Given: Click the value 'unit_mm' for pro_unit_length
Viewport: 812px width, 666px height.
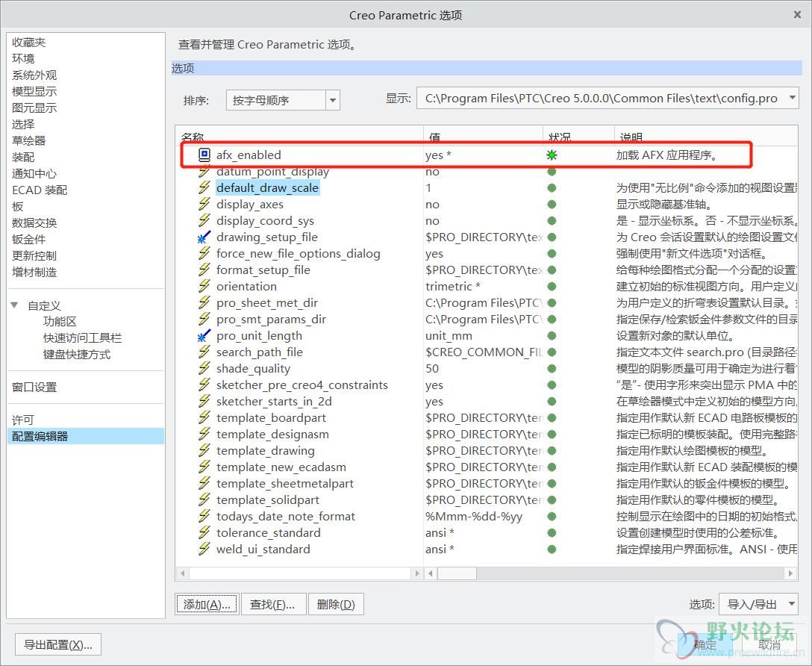Looking at the screenshot, I should (449, 335).
